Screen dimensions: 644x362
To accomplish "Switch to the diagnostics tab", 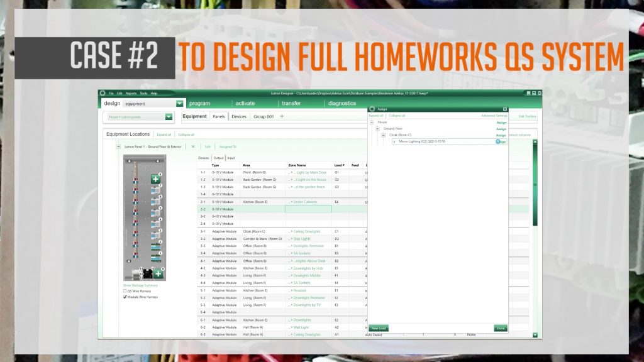I will (342, 104).
